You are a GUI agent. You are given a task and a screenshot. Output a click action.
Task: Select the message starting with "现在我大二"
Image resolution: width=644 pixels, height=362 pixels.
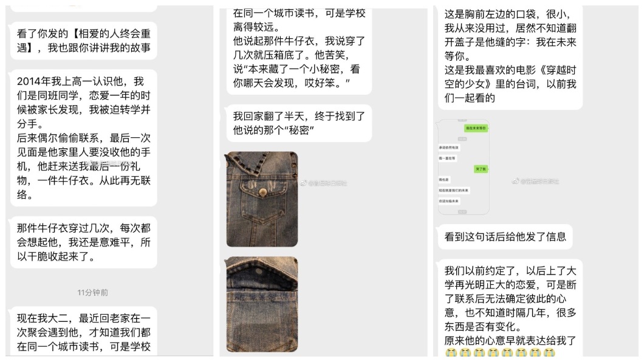tap(84, 332)
